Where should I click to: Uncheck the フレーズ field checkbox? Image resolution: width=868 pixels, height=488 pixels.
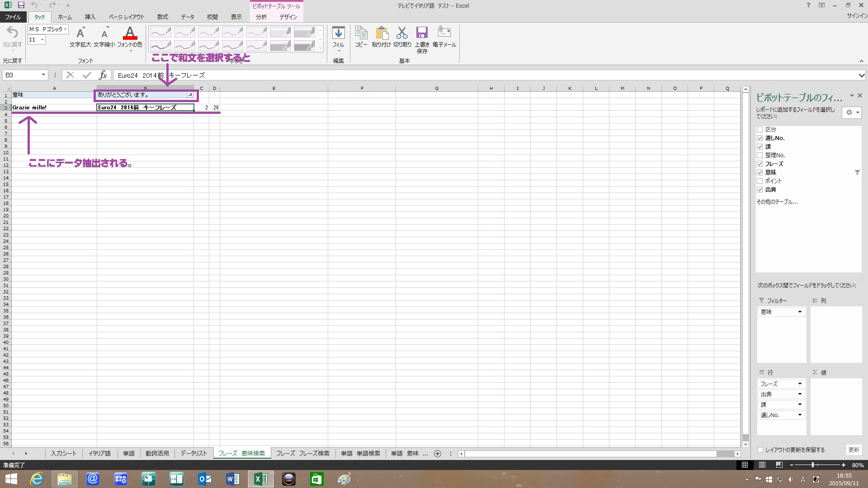pos(759,164)
